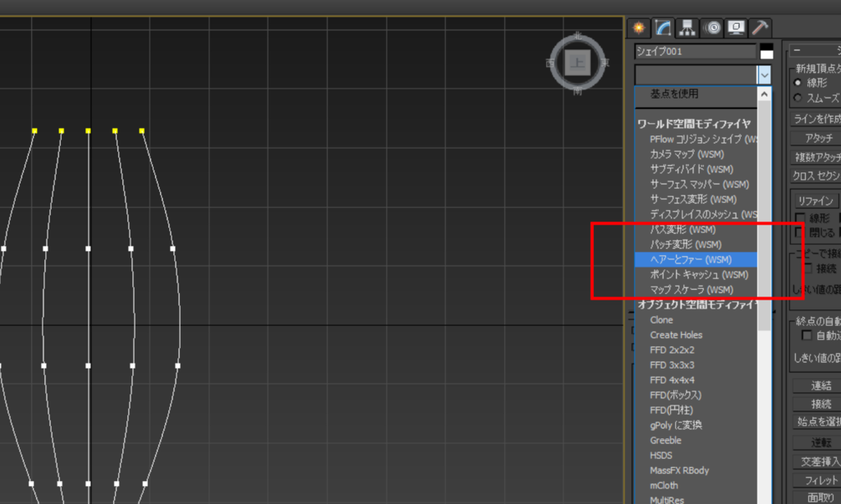The height and width of the screenshot is (504, 841).
Task: Choose MassFX RBody modifier
Action: (696, 470)
